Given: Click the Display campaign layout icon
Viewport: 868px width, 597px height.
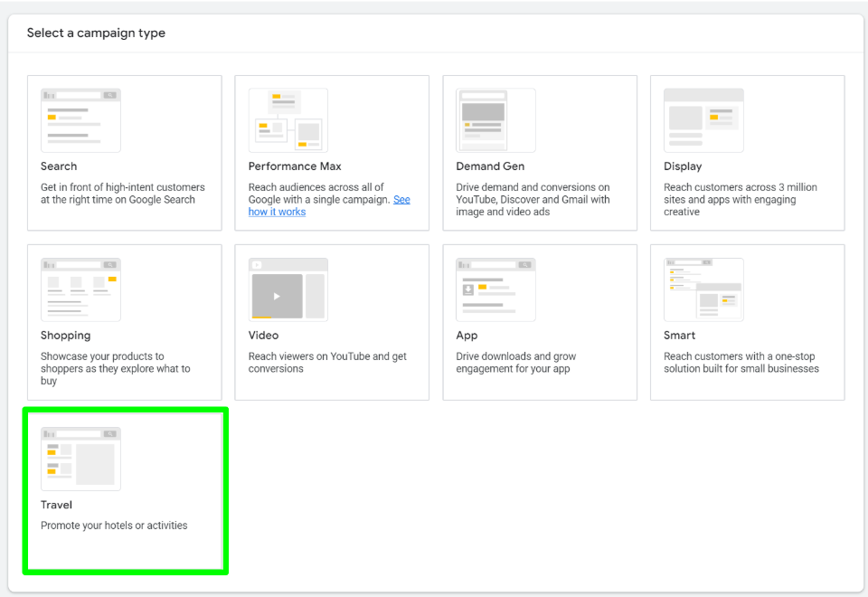Looking at the screenshot, I should 703,120.
